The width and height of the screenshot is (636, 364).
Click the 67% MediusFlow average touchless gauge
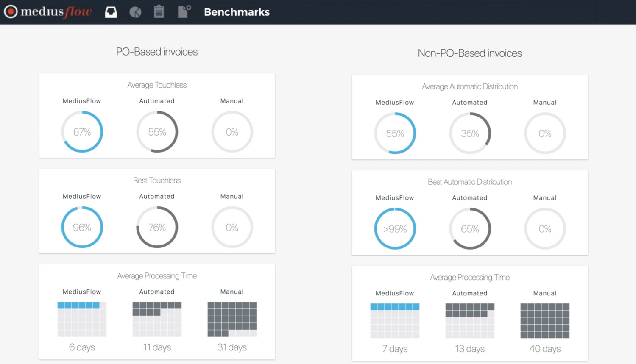(82, 132)
